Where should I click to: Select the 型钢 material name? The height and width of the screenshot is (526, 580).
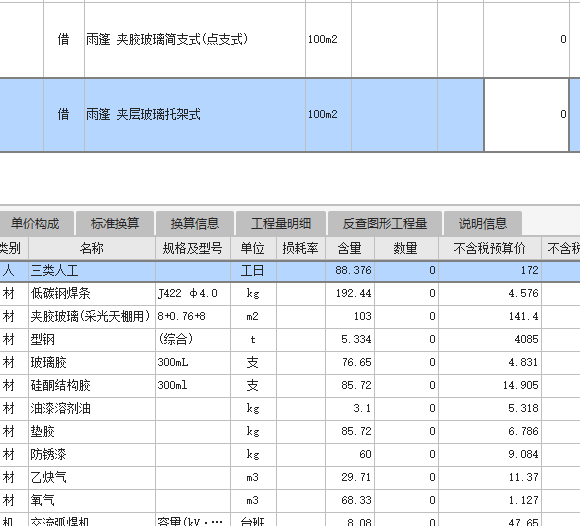(43, 340)
